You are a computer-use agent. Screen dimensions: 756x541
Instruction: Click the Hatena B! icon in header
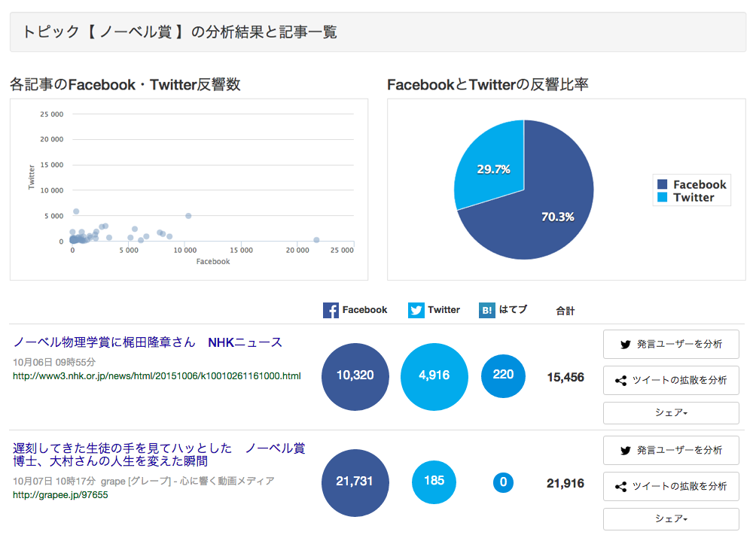tap(487, 310)
